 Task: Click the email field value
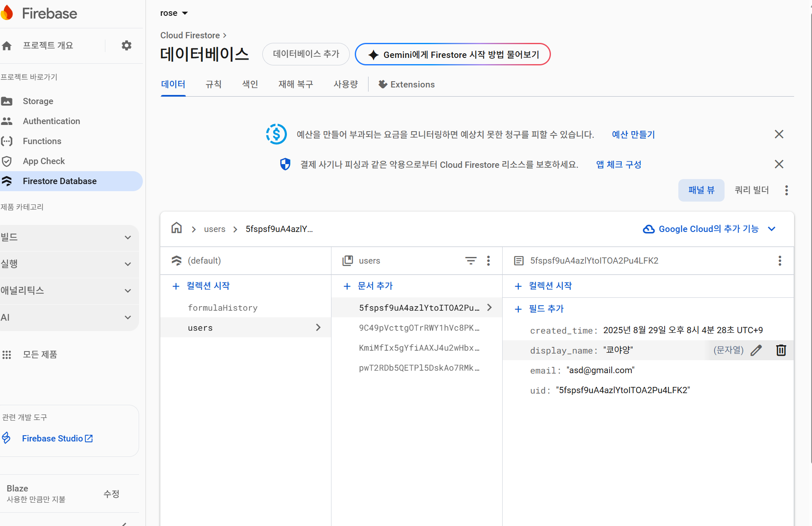coord(600,370)
